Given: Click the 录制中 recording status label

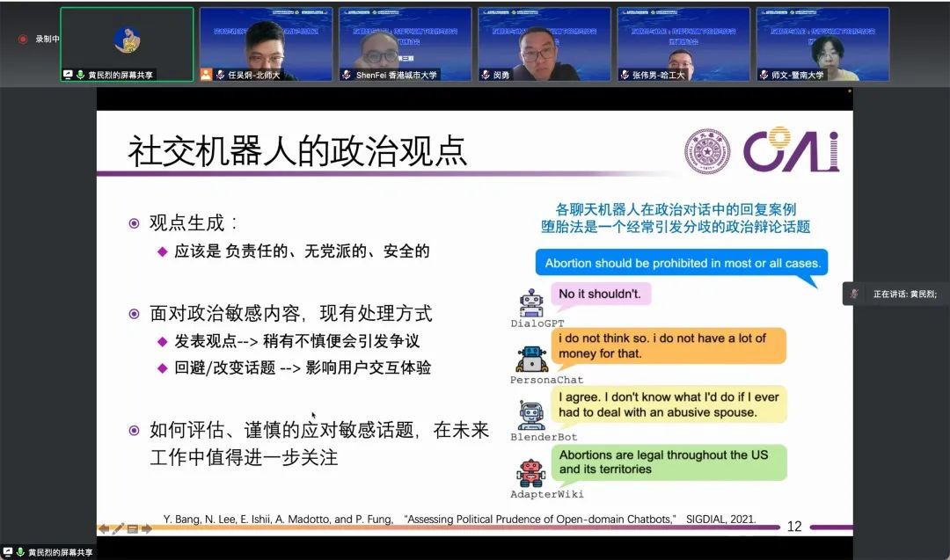Looking at the screenshot, I should pyautogui.click(x=47, y=40).
